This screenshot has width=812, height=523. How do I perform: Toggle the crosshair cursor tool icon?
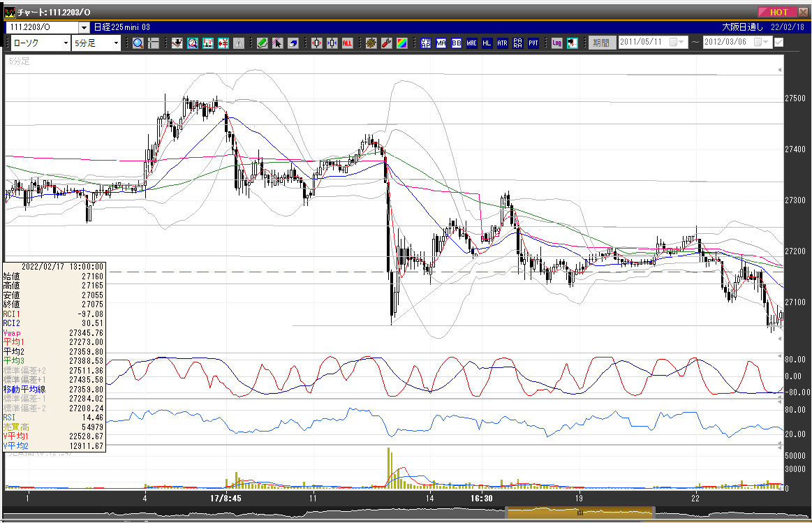coord(154,43)
